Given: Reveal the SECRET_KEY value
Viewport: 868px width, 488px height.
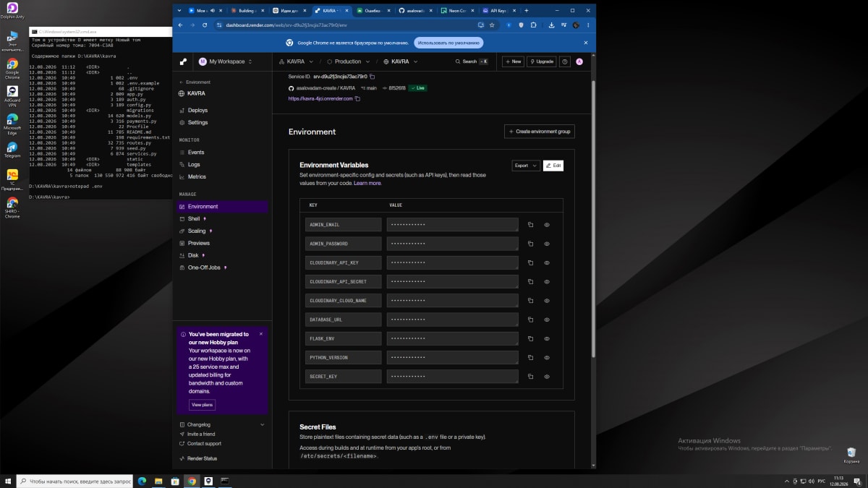Looking at the screenshot, I should [x=547, y=377].
